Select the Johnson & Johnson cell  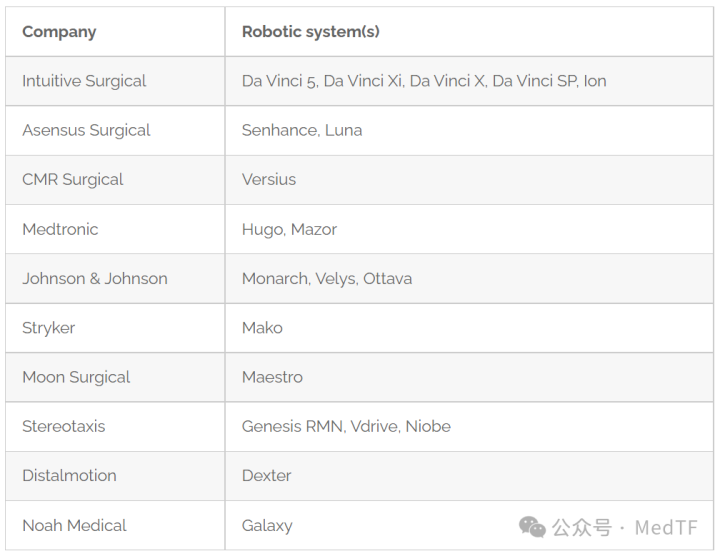pos(115,278)
